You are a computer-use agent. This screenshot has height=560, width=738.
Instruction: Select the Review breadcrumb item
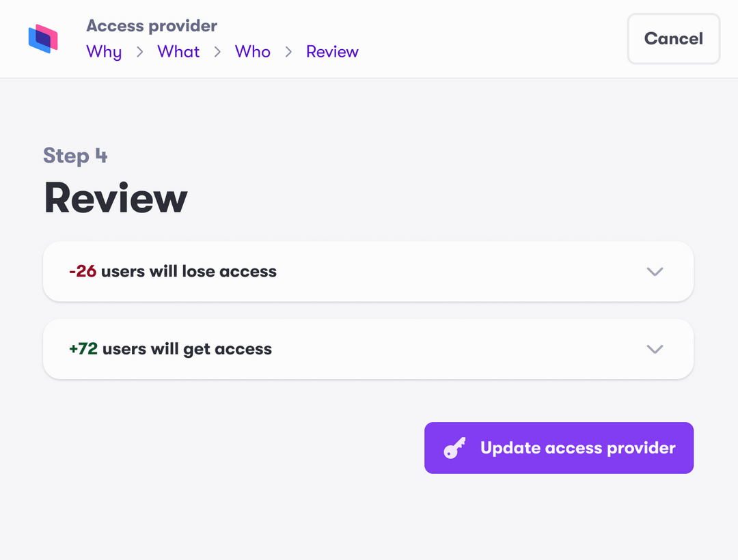332,52
